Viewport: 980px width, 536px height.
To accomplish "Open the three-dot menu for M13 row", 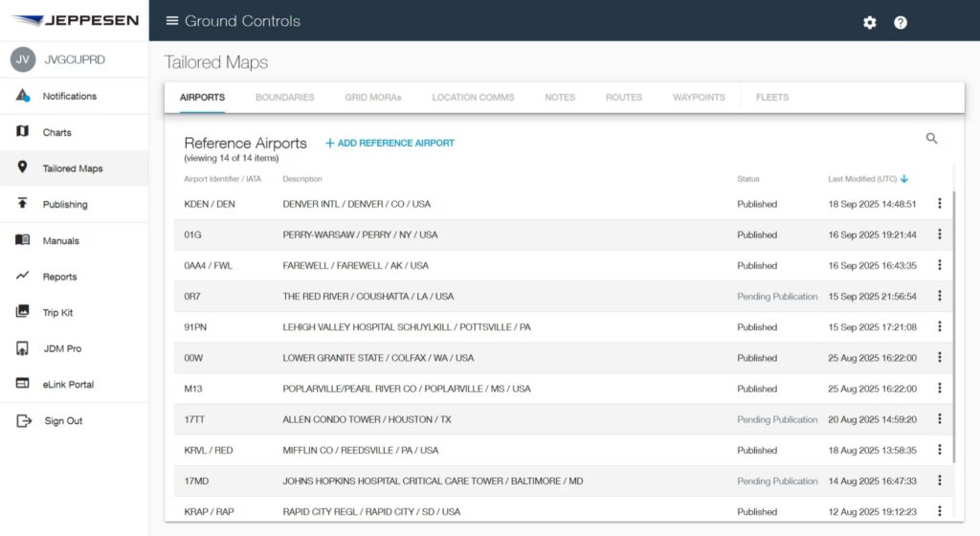I will (x=940, y=388).
